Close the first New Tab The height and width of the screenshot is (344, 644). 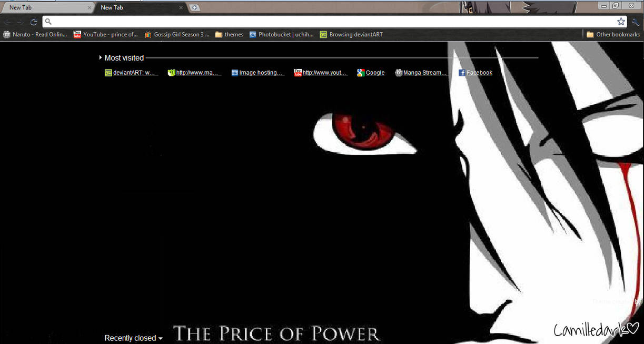[90, 8]
